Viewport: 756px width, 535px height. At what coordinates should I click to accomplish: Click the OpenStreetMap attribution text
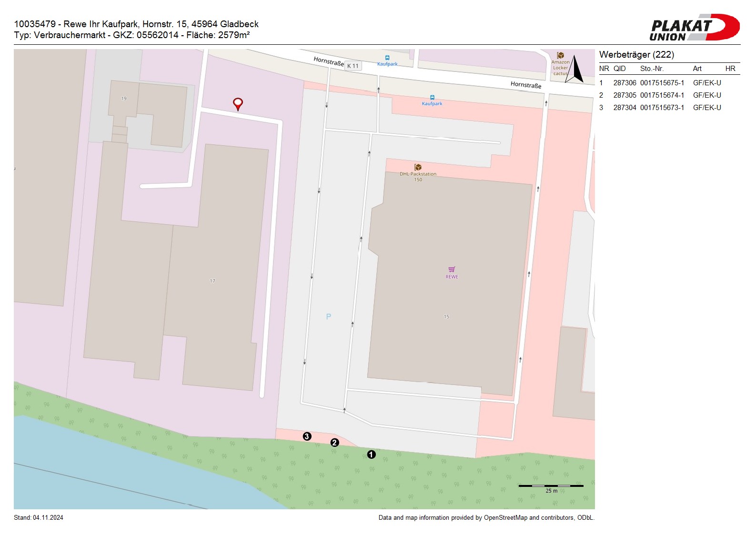pos(486,518)
